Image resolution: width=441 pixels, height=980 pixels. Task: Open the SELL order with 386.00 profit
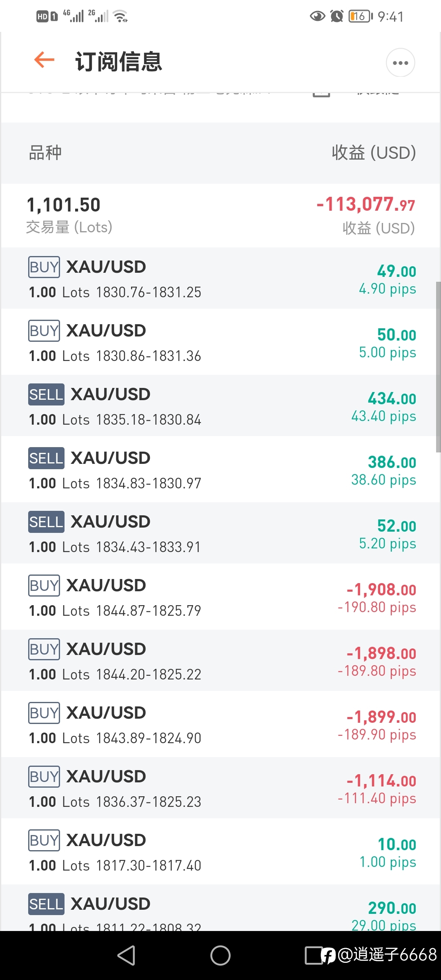[220, 470]
